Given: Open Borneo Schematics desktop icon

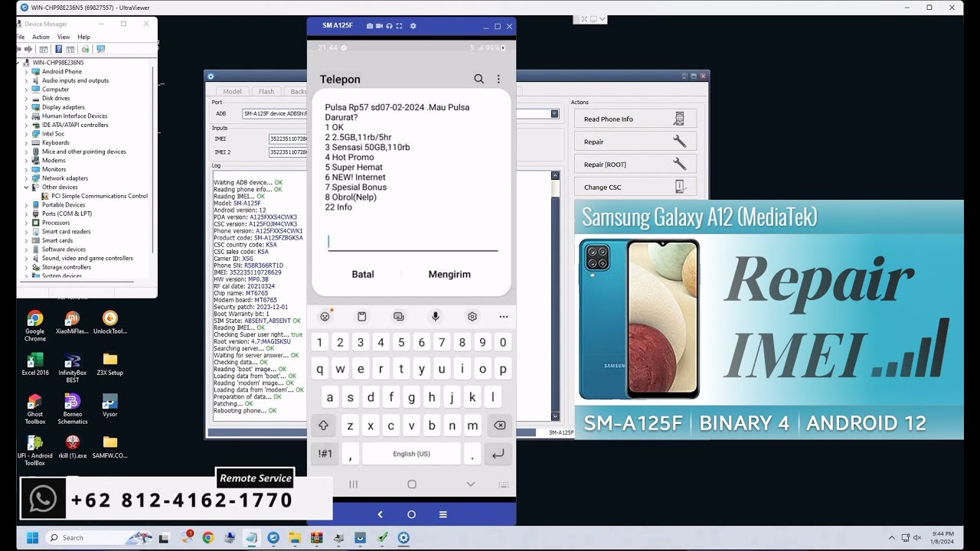Looking at the screenshot, I should (x=73, y=409).
